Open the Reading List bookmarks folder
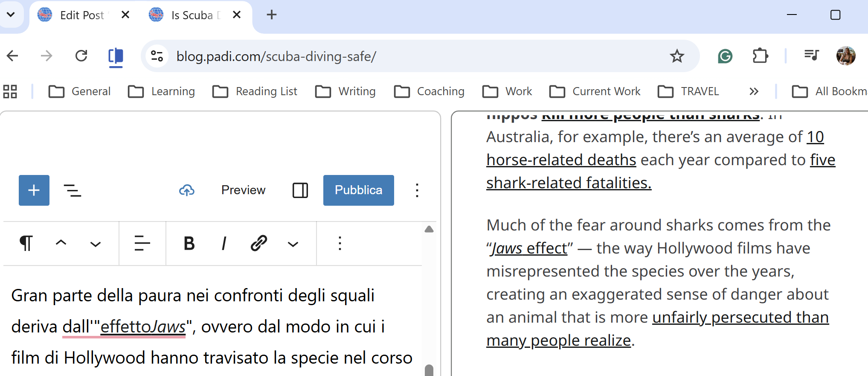The image size is (868, 376). (255, 92)
